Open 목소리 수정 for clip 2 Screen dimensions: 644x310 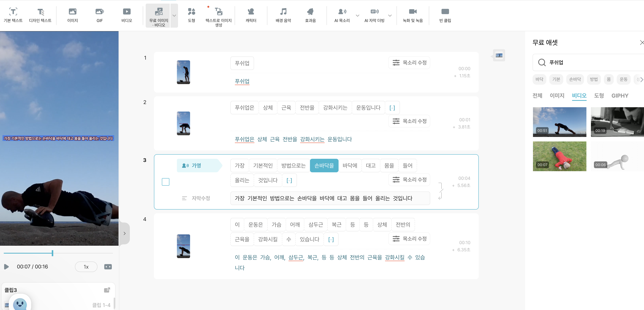pos(409,121)
